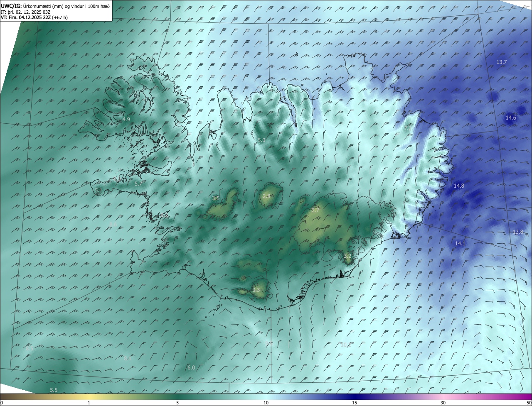Click the colorbar tick label 0
Image resolution: width=532 pixels, height=406 pixels.
(x=2, y=403)
